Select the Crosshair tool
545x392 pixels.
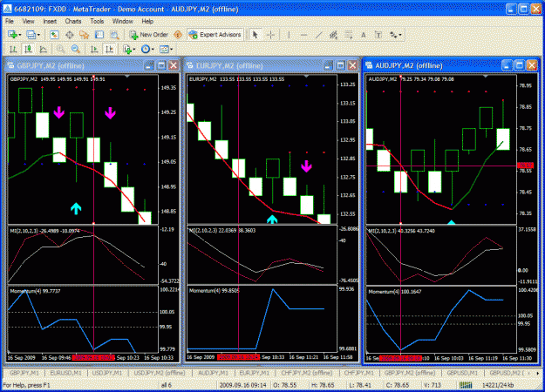click(270, 35)
